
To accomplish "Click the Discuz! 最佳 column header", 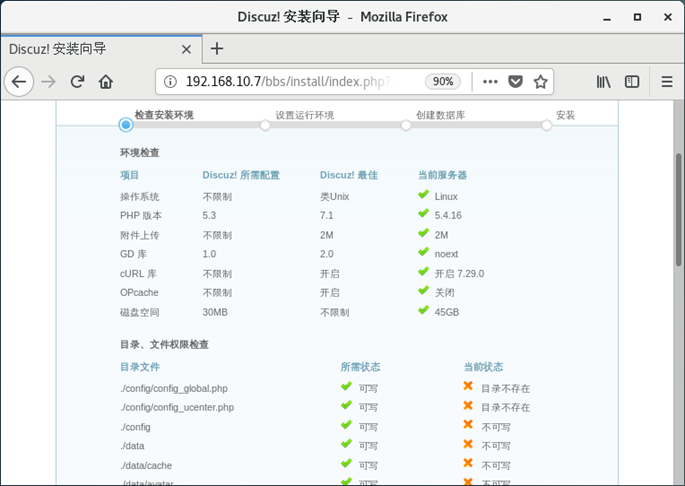I will pos(349,175).
